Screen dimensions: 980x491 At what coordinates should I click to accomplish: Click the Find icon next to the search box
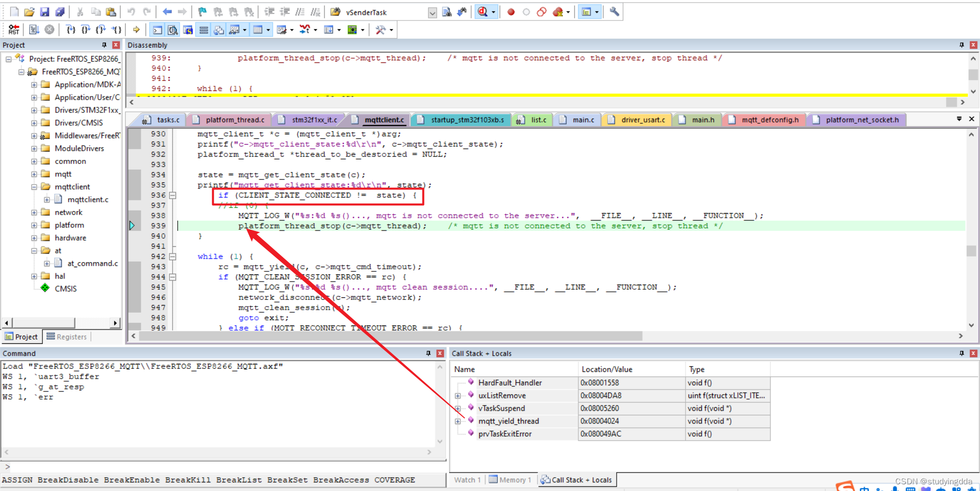[x=447, y=12]
